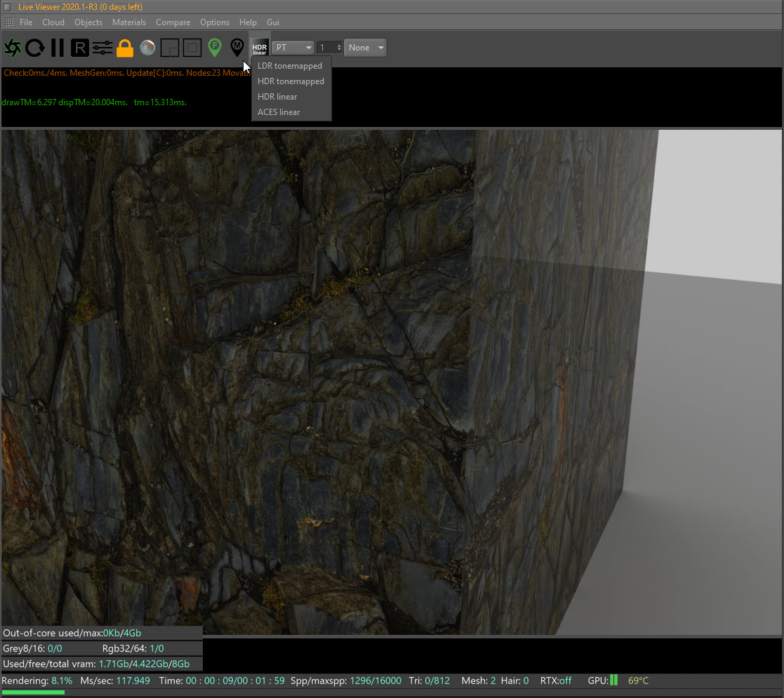This screenshot has height=698, width=784.
Task: Click the RTX:off status text
Action: point(555,681)
